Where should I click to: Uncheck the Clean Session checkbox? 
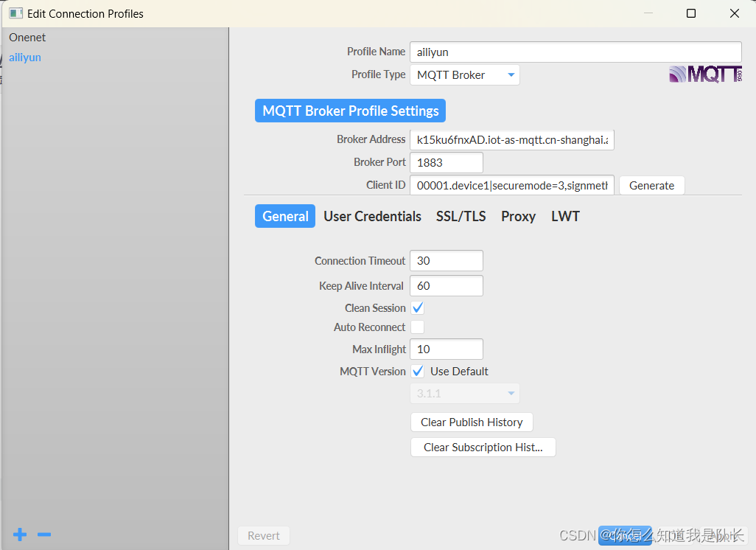point(417,307)
